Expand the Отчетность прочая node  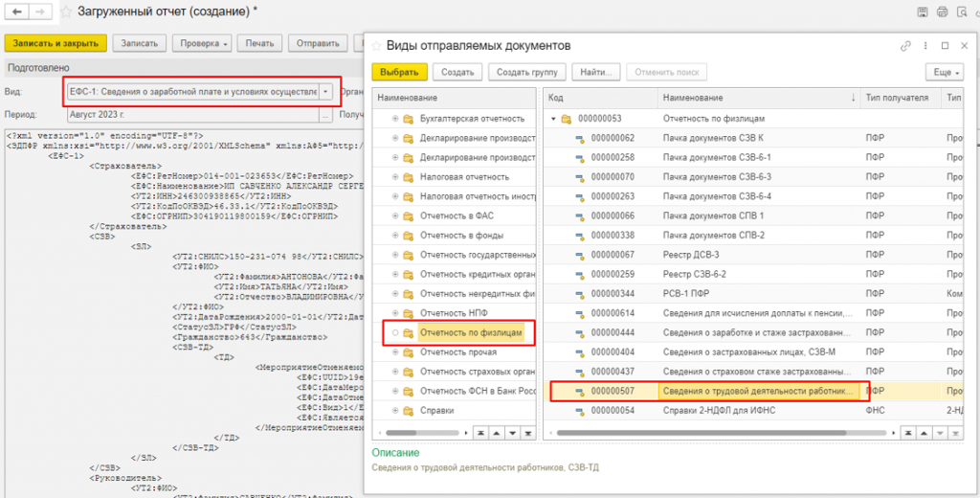coord(395,352)
